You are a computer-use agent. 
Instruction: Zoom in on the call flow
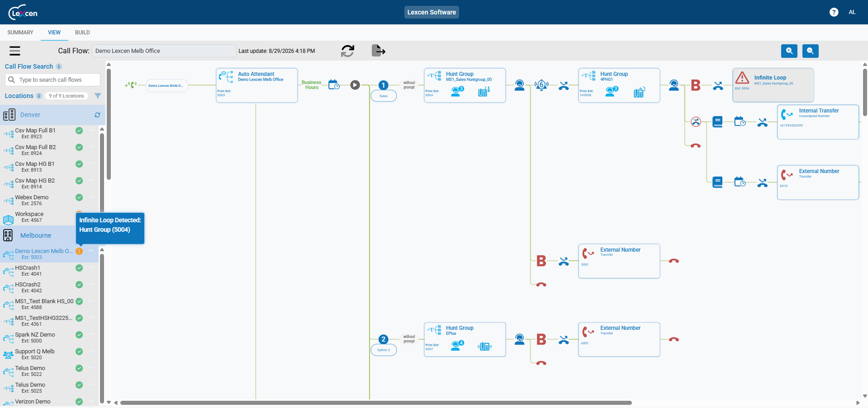coord(789,51)
